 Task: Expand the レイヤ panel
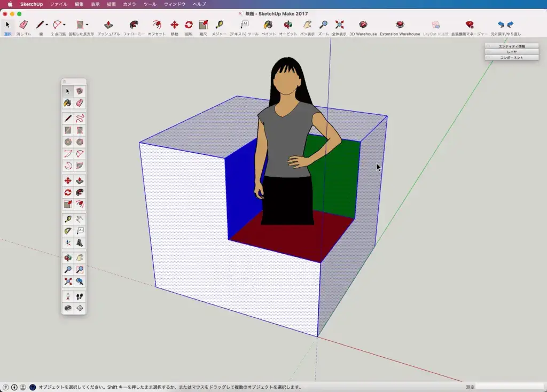[512, 52]
